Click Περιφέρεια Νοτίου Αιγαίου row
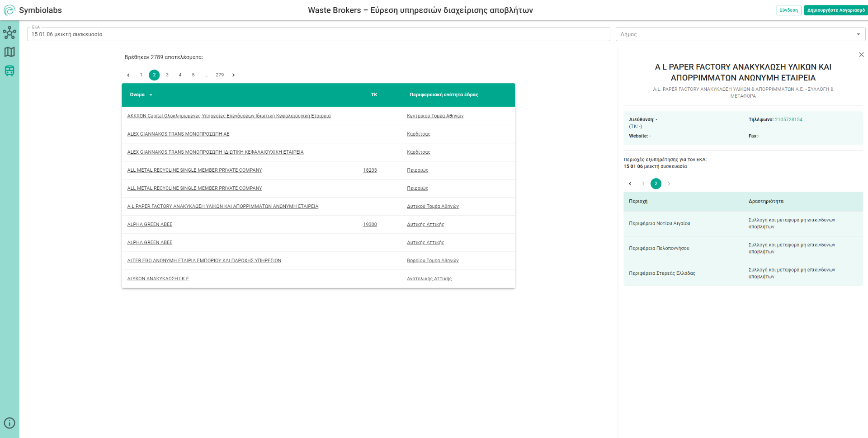The width and height of the screenshot is (868, 438). coord(743,224)
